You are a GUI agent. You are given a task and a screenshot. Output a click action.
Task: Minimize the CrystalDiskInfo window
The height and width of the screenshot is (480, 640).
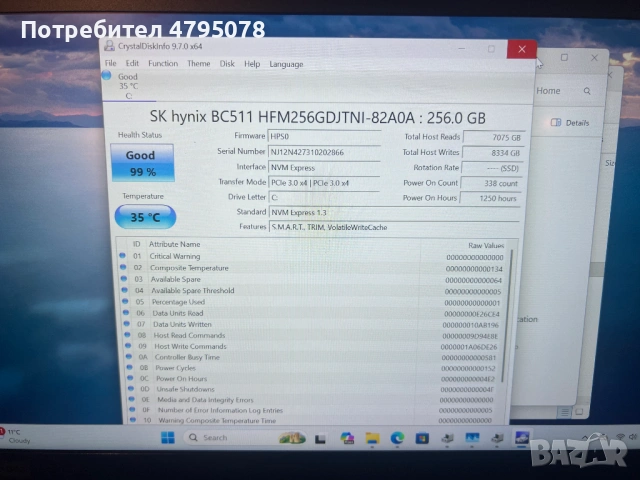point(461,49)
